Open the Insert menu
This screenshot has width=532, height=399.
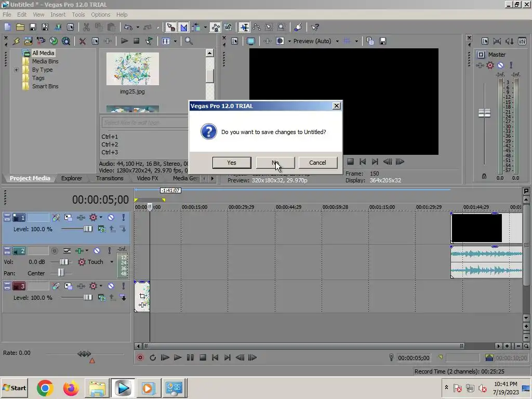[58, 15]
